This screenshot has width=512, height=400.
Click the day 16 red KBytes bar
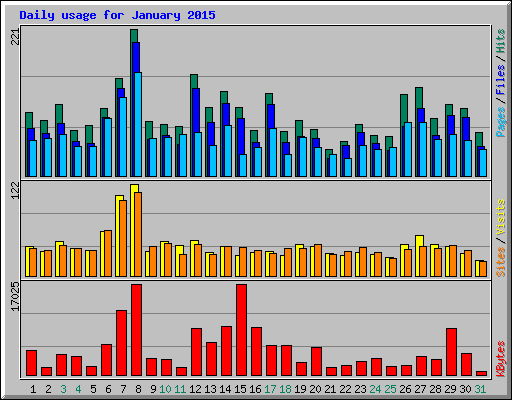pyautogui.click(x=256, y=351)
